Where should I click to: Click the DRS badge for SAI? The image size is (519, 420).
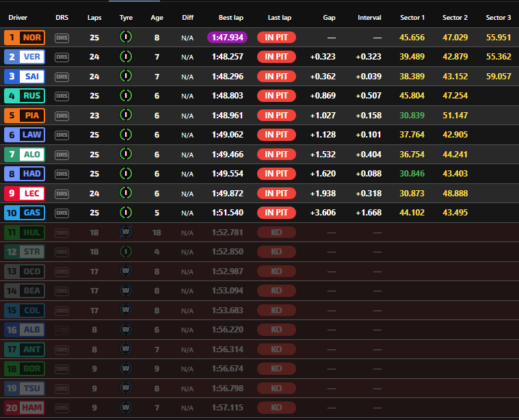[x=62, y=77]
